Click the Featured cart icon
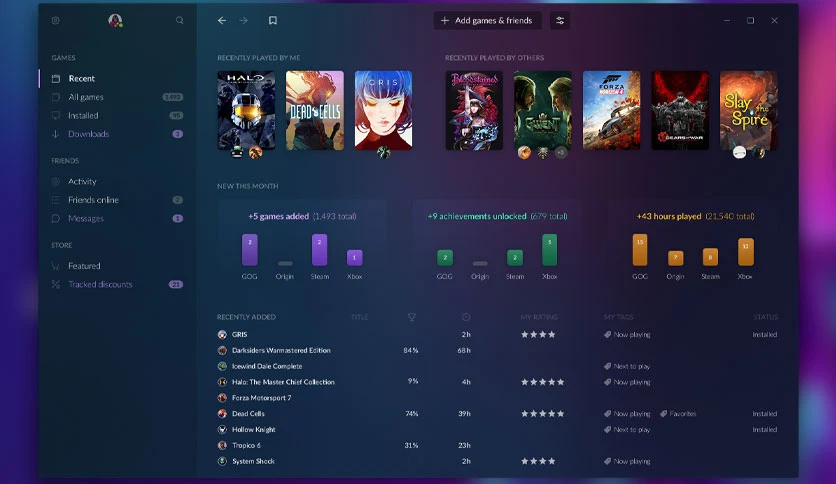This screenshot has height=484, width=836. 55,265
